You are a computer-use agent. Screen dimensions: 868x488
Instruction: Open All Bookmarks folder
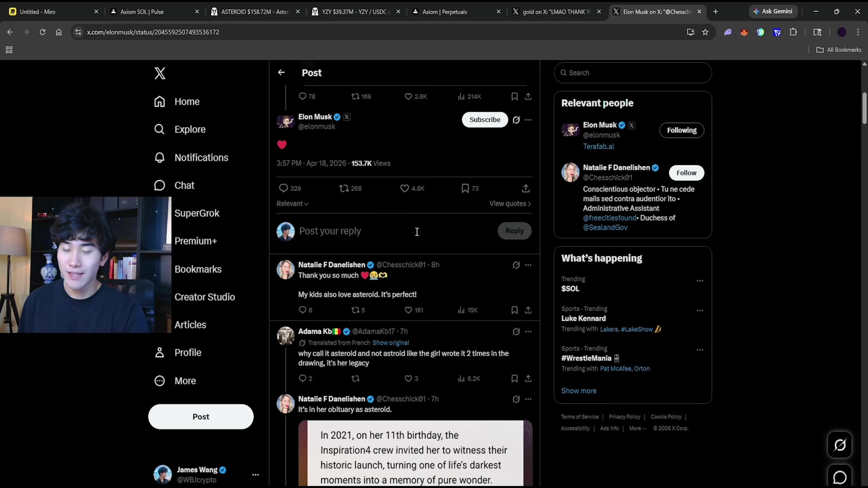(839, 50)
